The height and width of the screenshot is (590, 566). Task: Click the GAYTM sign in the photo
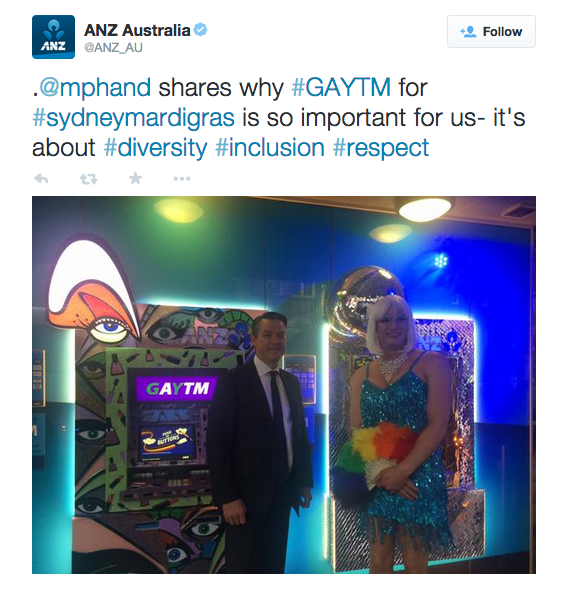(x=177, y=388)
